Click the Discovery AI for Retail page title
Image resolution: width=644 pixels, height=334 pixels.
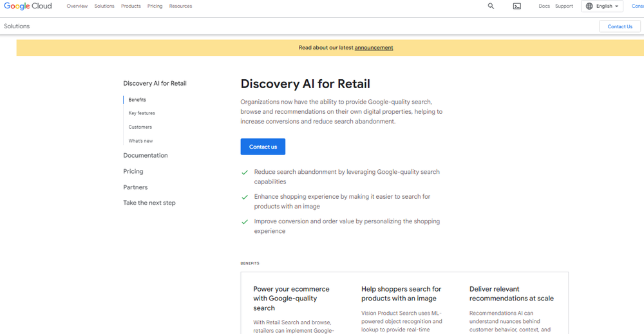pos(305,84)
